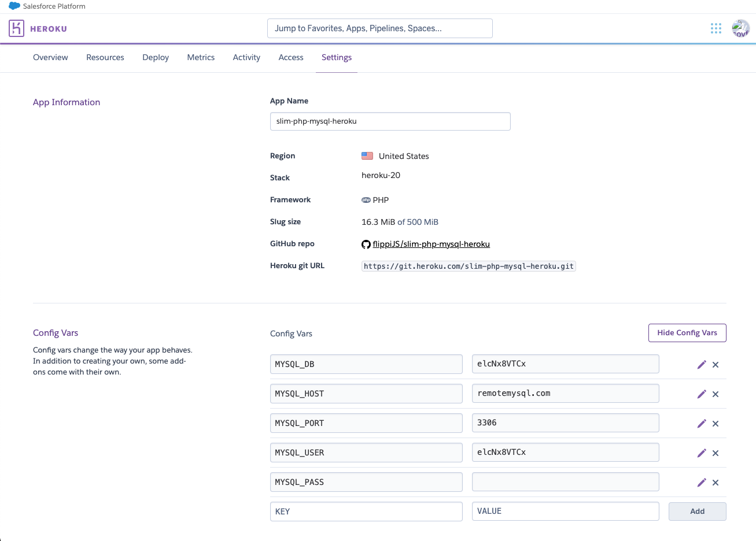Click the HEROKU wordmark text
The width and height of the screenshot is (756, 541).
49,29
